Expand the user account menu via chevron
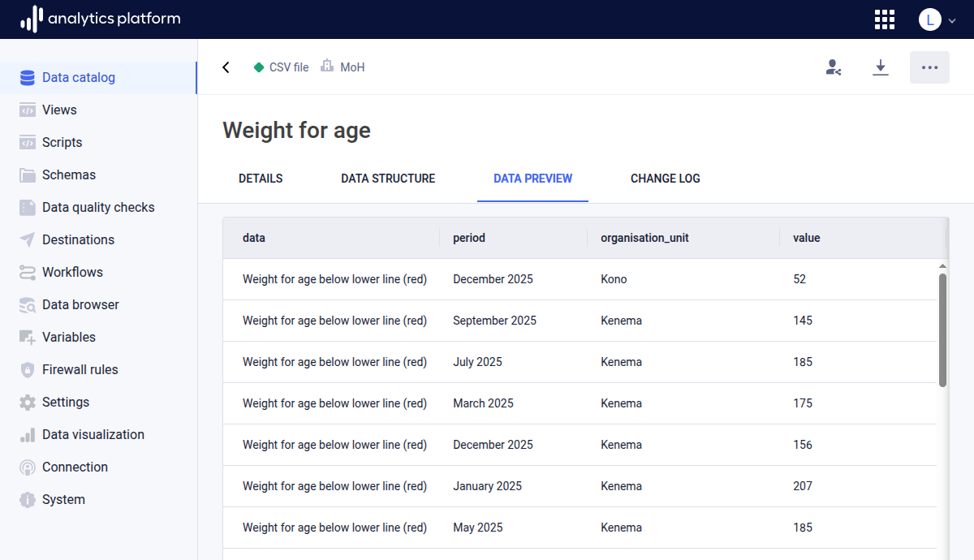The image size is (974, 560). click(x=952, y=22)
